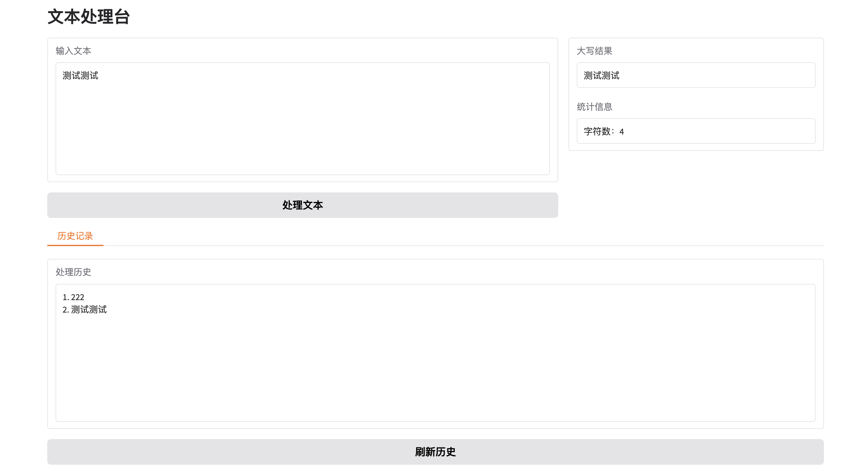The width and height of the screenshot is (868, 473).
Task: Click blank space below text in input area
Action: pyautogui.click(x=302, y=142)
